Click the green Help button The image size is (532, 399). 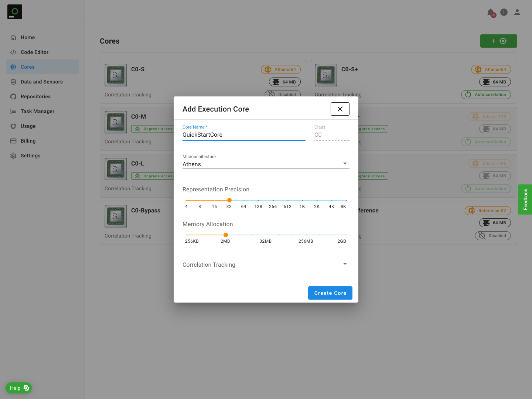click(19, 388)
